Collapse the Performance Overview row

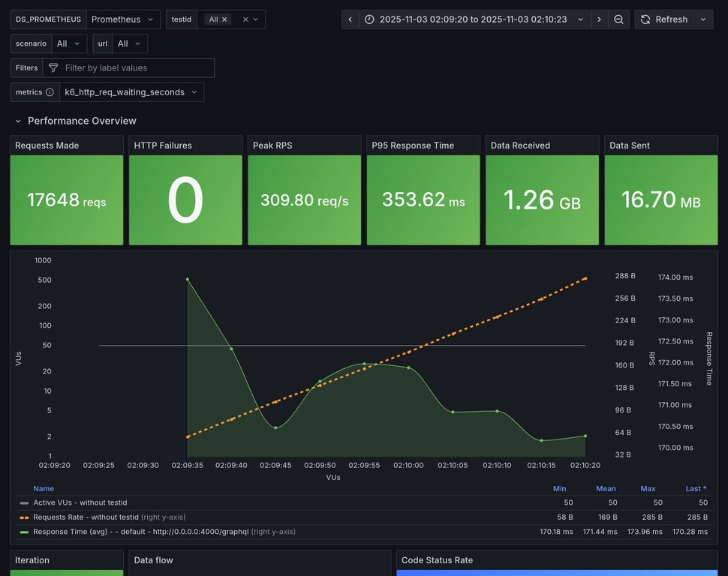click(19, 121)
